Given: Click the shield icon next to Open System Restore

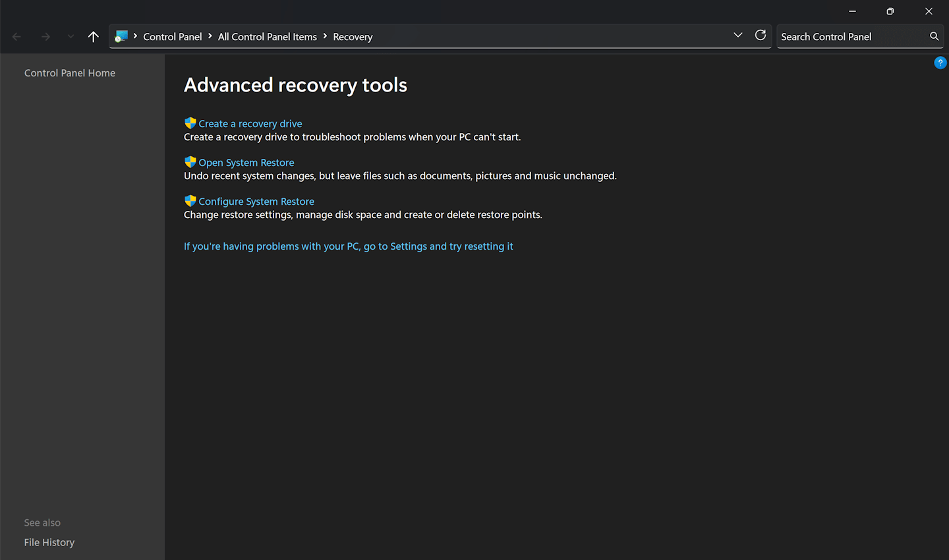Looking at the screenshot, I should click(190, 162).
